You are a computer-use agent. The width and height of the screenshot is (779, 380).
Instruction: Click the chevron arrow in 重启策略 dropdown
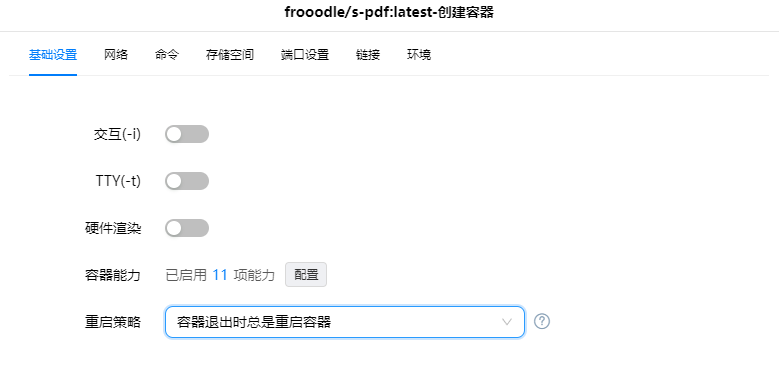(507, 322)
